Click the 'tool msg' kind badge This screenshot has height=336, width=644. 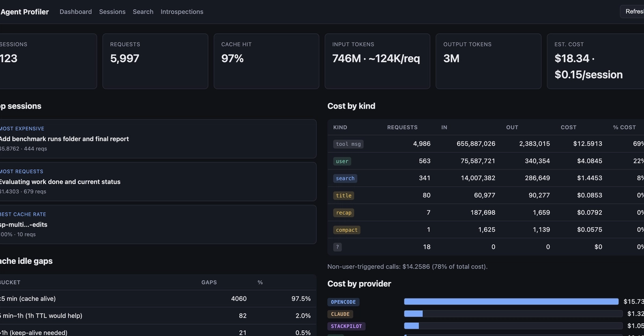[348, 144]
